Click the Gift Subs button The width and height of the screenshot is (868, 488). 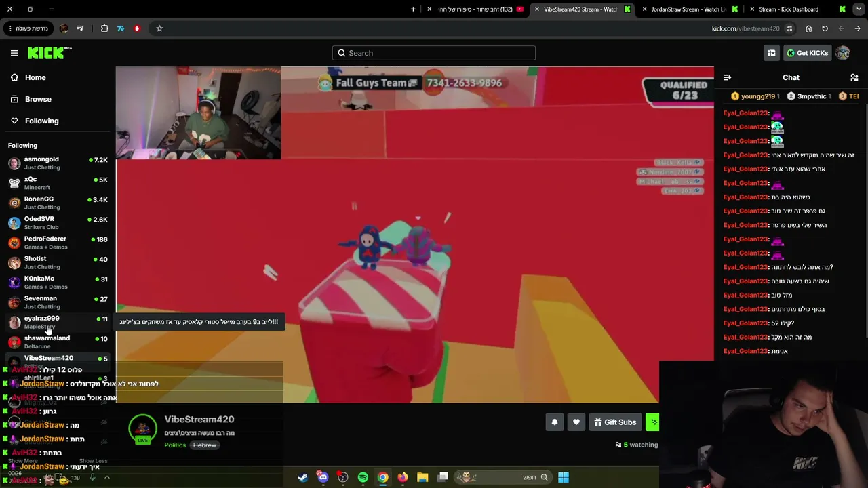[615, 422]
